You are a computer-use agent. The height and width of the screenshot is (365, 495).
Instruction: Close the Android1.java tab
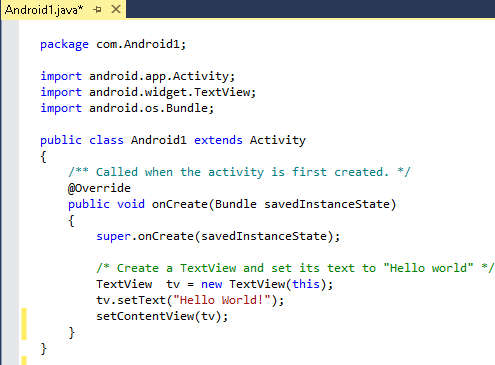[116, 9]
